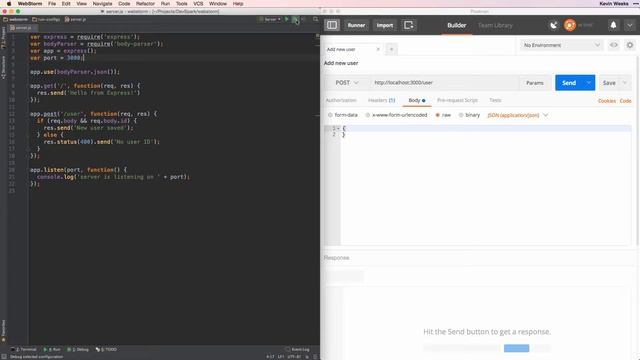Open the Code link
This screenshot has height=360, width=640.
pos(625,101)
